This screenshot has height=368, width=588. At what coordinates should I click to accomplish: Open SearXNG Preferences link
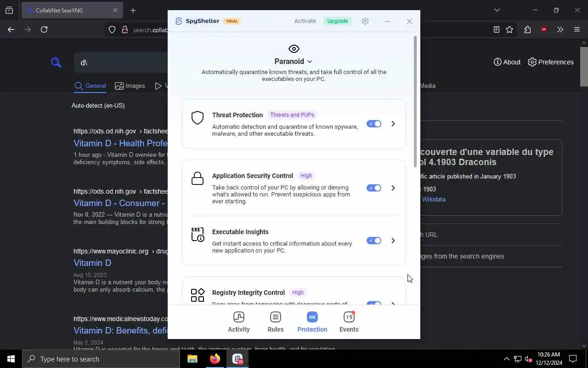click(x=551, y=62)
